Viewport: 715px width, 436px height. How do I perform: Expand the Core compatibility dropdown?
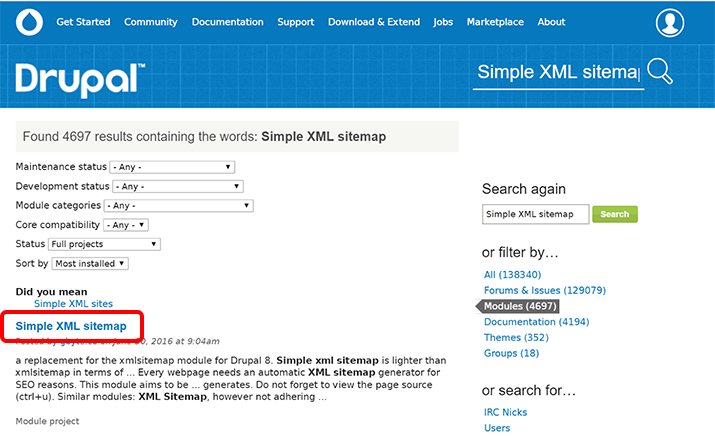[x=126, y=225]
